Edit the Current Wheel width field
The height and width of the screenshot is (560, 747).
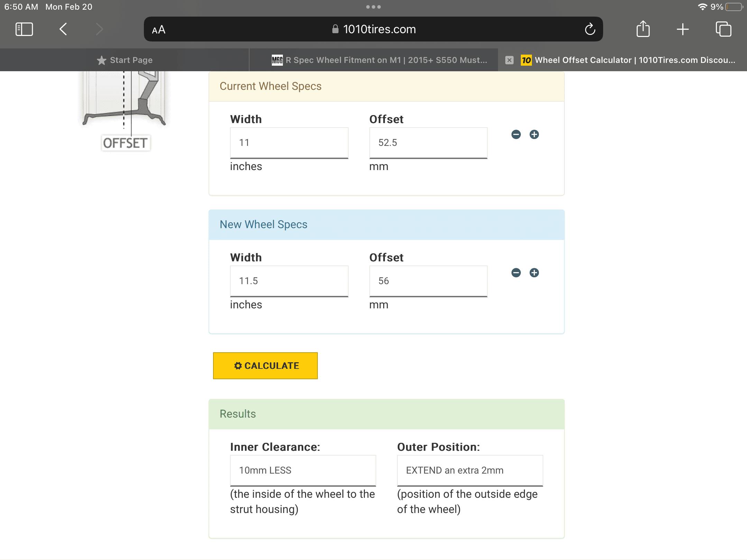point(289,143)
